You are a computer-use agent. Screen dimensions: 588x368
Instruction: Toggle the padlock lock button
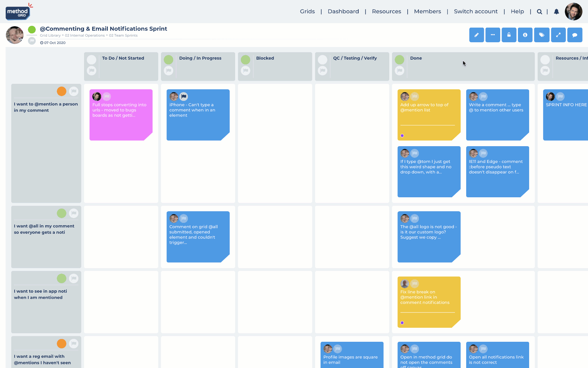click(509, 35)
